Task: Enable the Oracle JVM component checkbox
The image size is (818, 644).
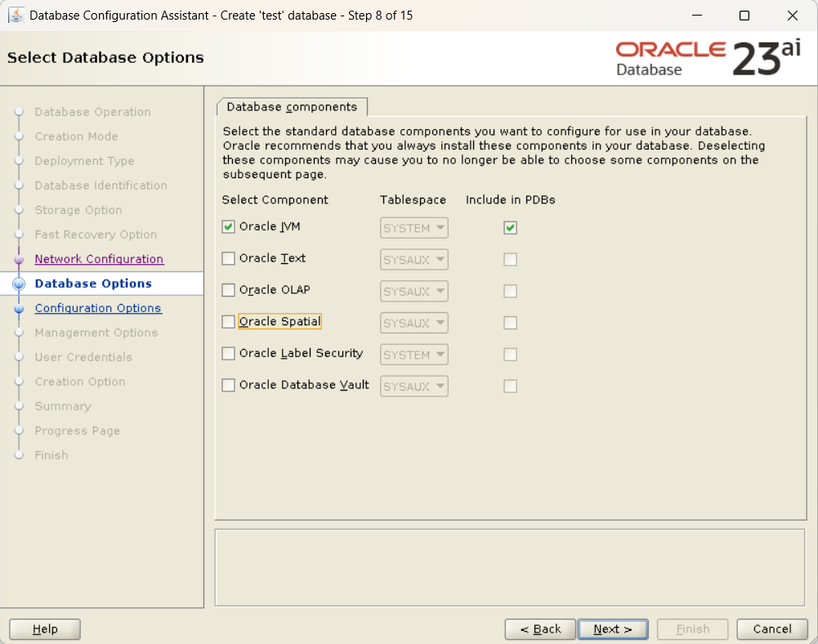Action: point(228,226)
